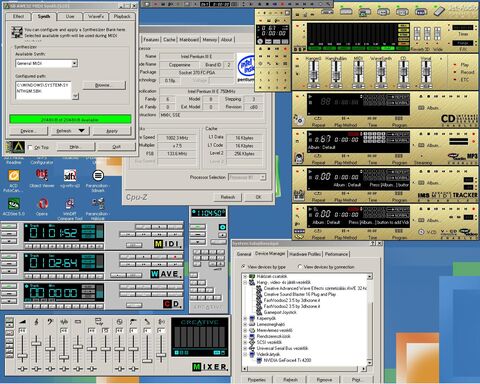Screen dimensions: 480x384
Task: Open the Mainboard tab in Cpu-Z
Action: tap(189, 40)
